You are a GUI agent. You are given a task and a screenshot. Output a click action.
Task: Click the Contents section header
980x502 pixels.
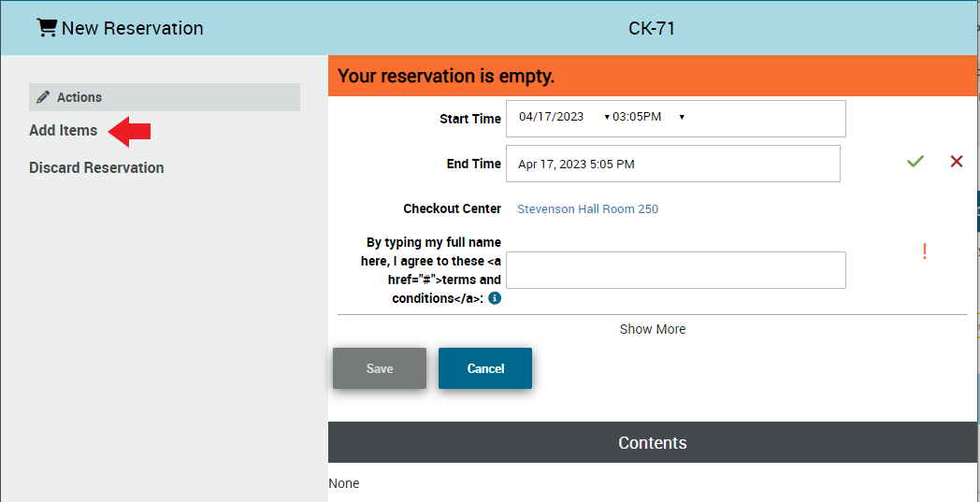pos(652,443)
